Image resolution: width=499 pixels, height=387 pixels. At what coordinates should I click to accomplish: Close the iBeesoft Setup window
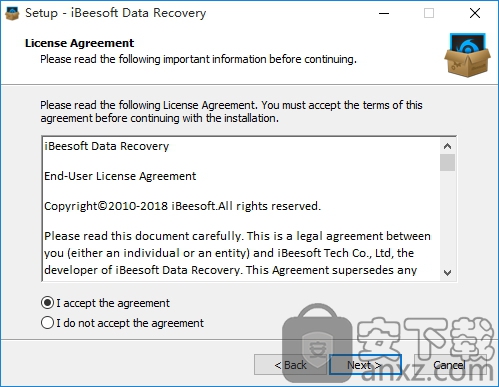[475, 13]
